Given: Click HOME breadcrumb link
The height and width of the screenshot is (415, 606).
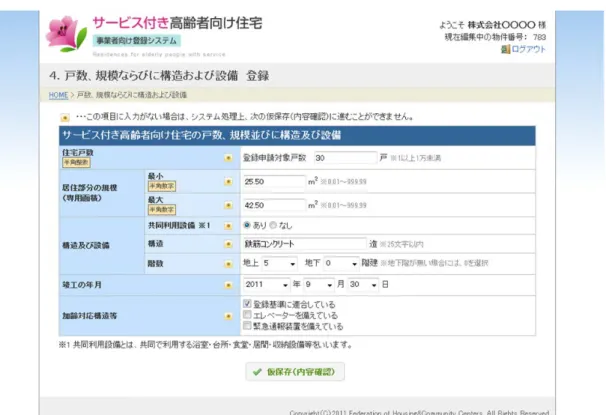Looking at the screenshot, I should (x=58, y=95).
